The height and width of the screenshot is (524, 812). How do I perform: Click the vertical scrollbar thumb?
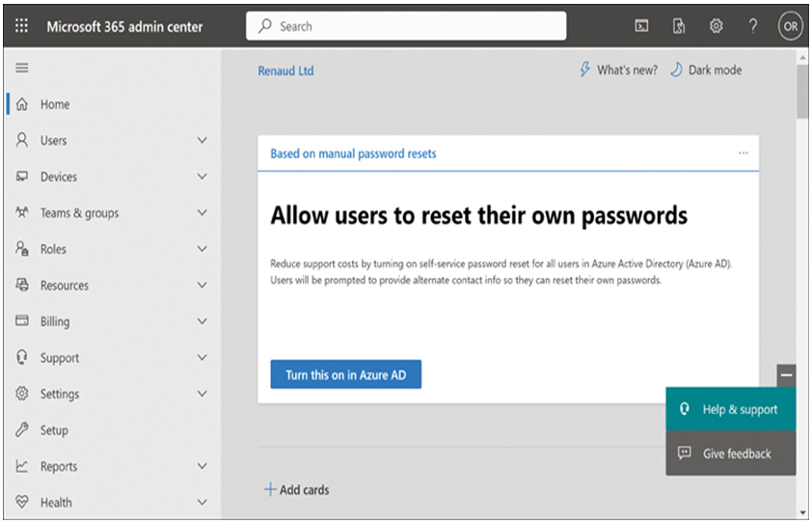click(x=802, y=92)
